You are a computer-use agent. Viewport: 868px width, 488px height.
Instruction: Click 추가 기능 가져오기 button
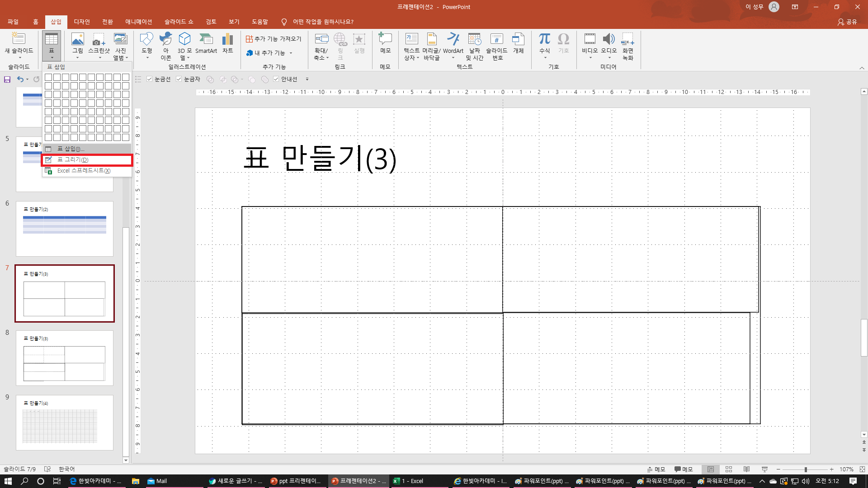274,39
